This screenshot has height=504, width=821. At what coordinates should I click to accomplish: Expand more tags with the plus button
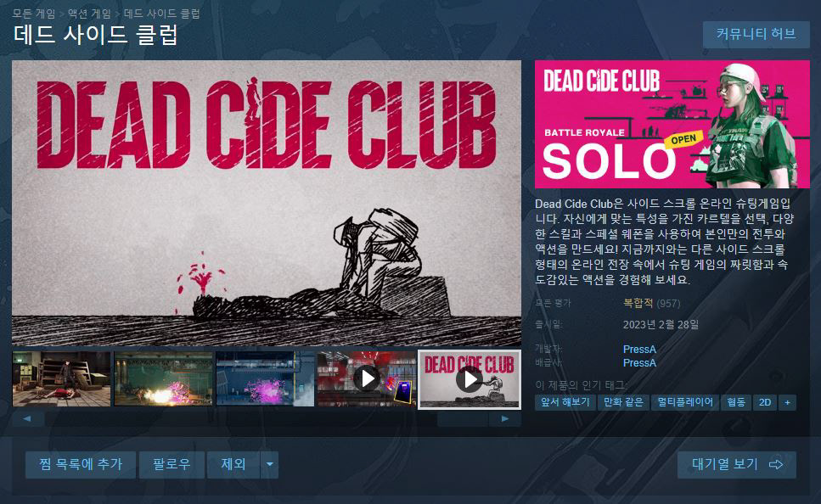pos(787,402)
